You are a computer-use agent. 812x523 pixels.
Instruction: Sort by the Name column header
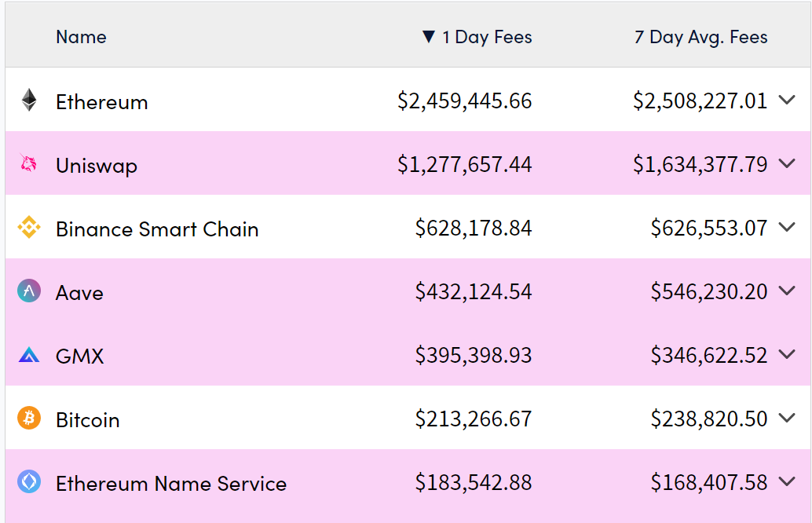[x=81, y=37]
